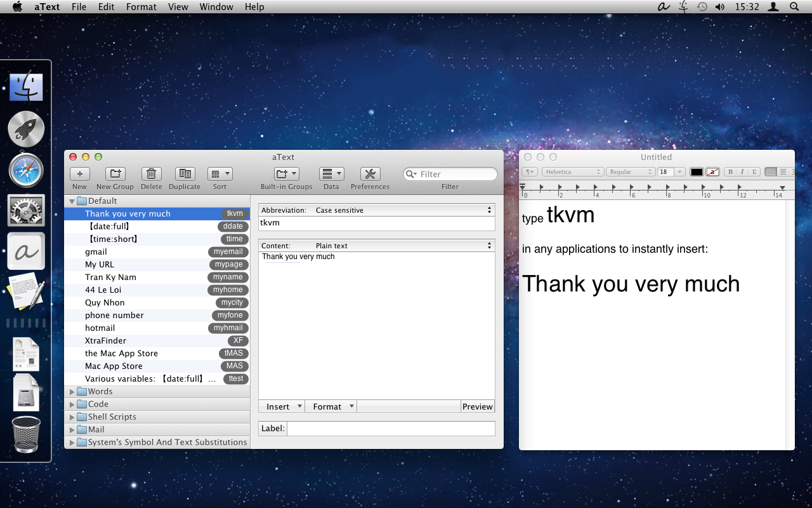The height and width of the screenshot is (508, 812).
Task: Click the volume speaker menu bar icon
Action: point(720,7)
